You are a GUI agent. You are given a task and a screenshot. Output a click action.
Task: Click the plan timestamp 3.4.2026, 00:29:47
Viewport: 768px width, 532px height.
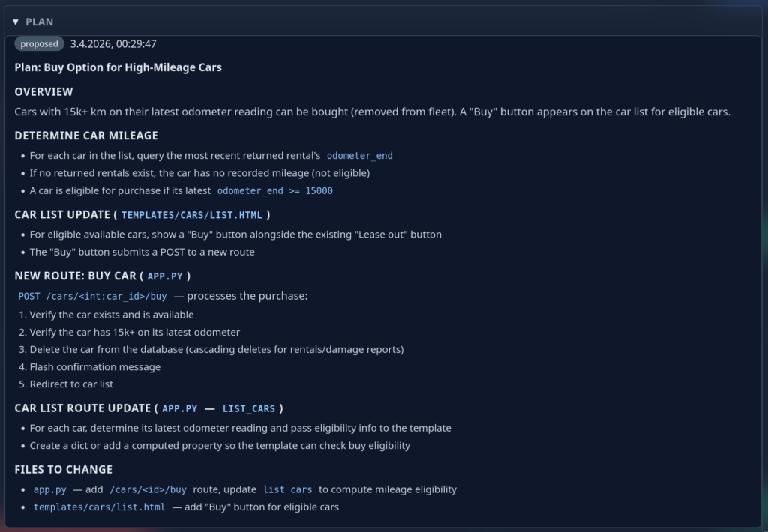(113, 44)
